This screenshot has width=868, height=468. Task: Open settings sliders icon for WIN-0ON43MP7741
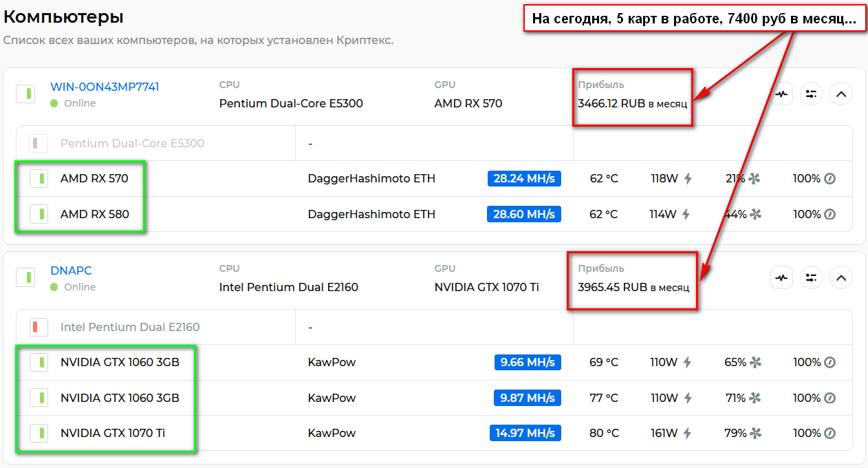pyautogui.click(x=812, y=94)
